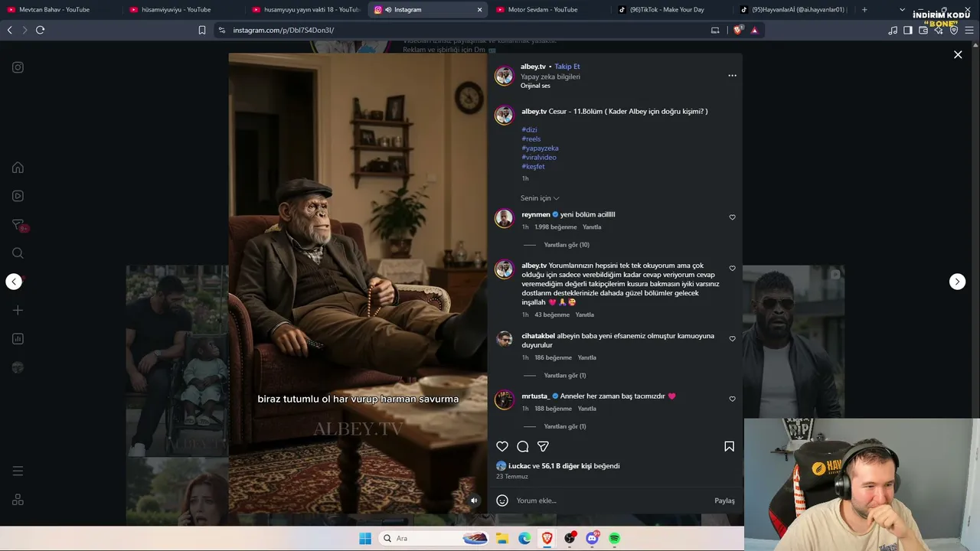Screen dimensions: 980x551
Task: Mute or unmute the reel audio
Action: pyautogui.click(x=474, y=500)
